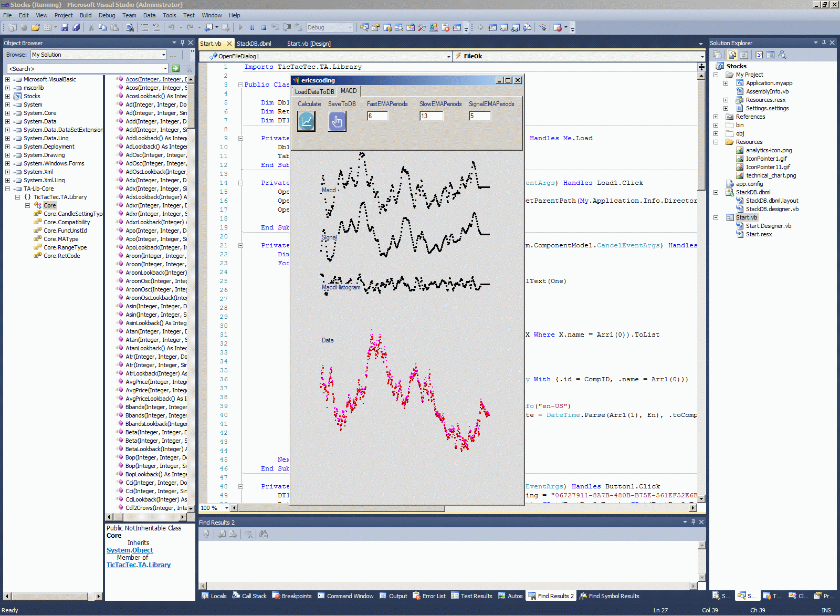Viewport: 840px width, 616px height.
Task: Open the Debug menu
Action: coord(107,15)
